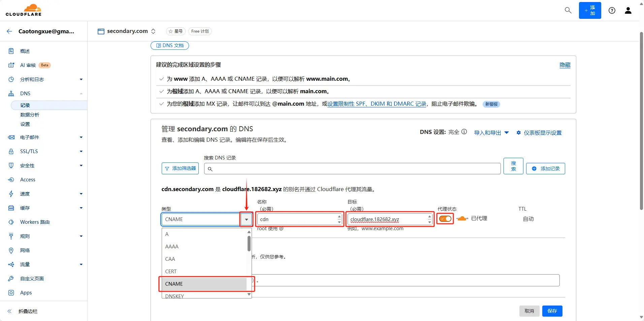Star the site with 星号 button
644x321 pixels.
[176, 31]
